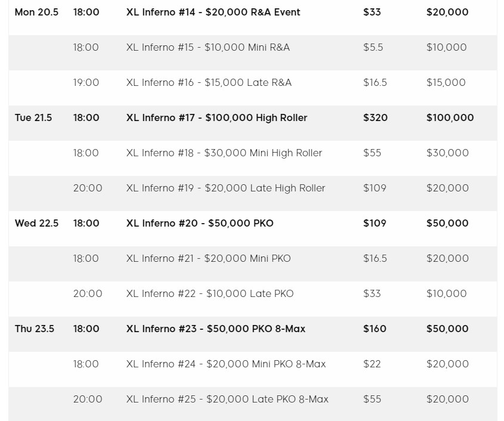Click XL Inferno #24 Mini PKO 8-Max
This screenshot has height=421, width=504.
[x=226, y=364]
